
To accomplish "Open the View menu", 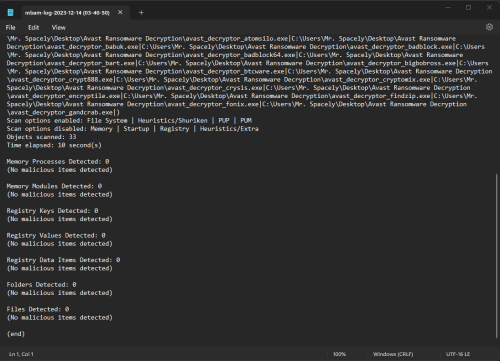I will pyautogui.click(x=58, y=28).
